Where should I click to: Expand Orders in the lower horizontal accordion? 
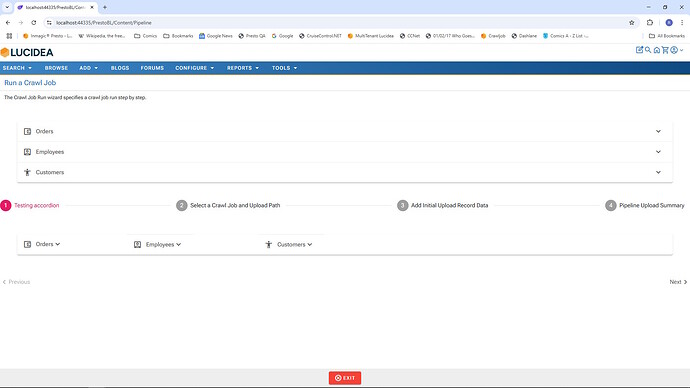pyautogui.click(x=58, y=244)
